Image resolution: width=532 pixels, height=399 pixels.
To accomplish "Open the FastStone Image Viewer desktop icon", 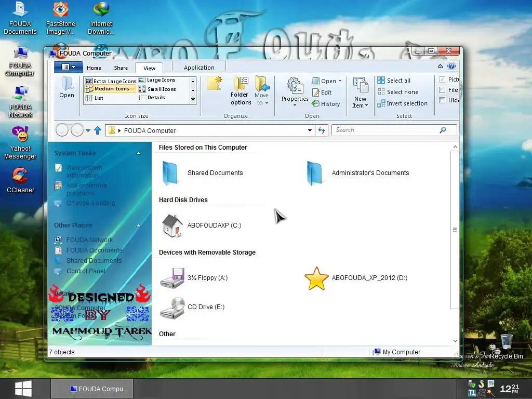I will point(60,19).
